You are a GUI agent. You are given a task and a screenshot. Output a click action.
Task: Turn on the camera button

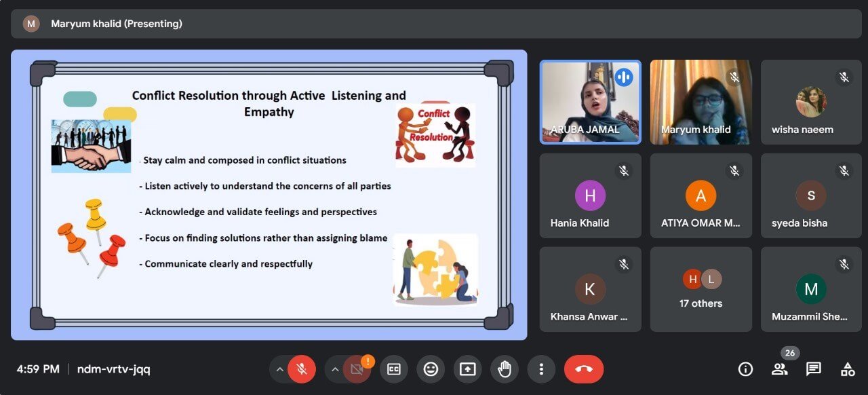point(357,369)
